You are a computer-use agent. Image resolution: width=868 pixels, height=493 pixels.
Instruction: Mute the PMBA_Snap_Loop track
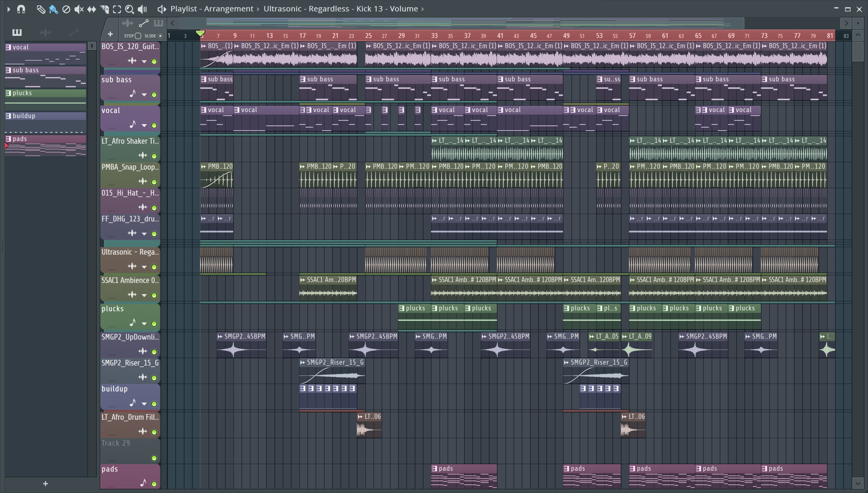click(x=154, y=182)
